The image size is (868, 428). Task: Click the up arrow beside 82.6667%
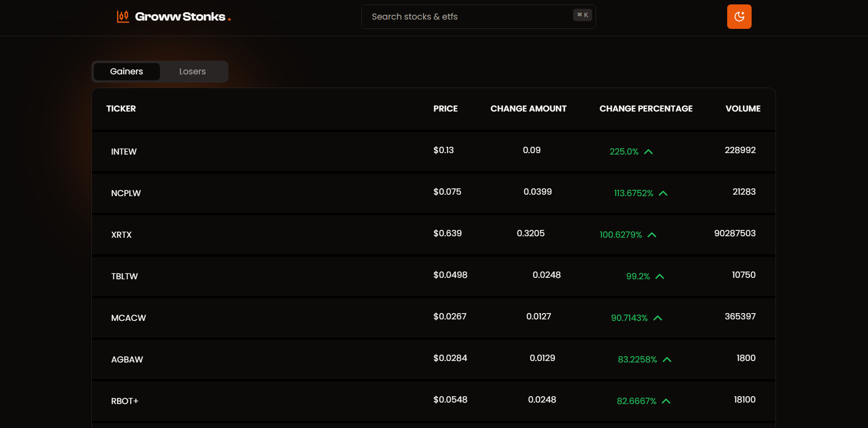click(x=666, y=401)
